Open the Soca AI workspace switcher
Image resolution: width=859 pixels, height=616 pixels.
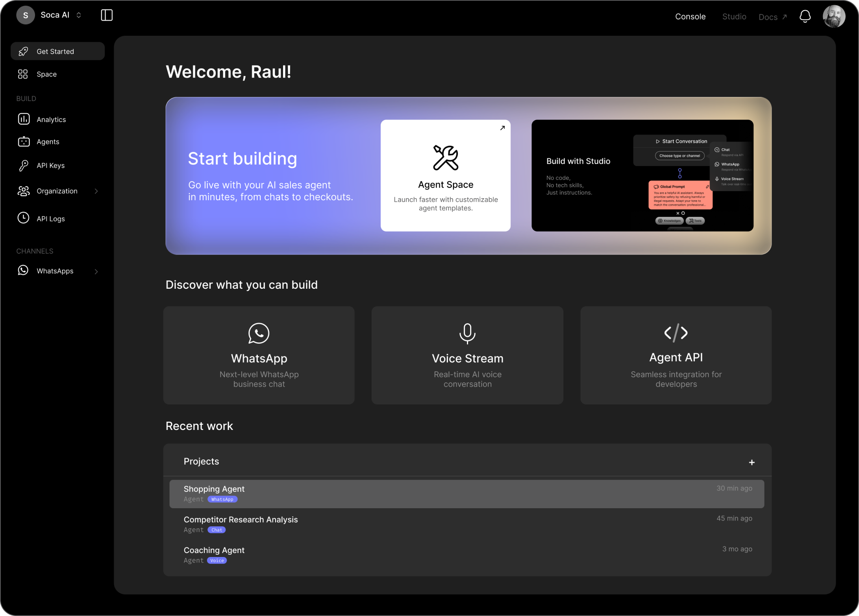[x=55, y=15]
